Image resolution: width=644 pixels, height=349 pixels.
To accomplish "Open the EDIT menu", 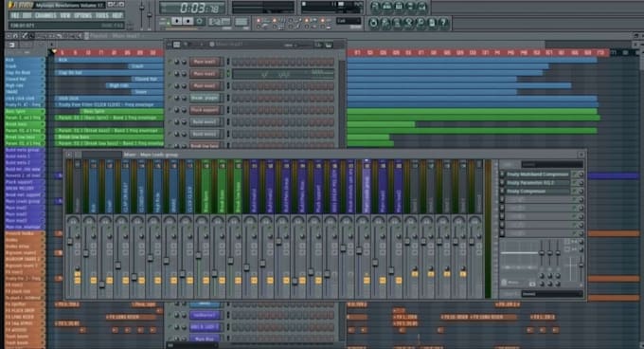I will [27, 15].
